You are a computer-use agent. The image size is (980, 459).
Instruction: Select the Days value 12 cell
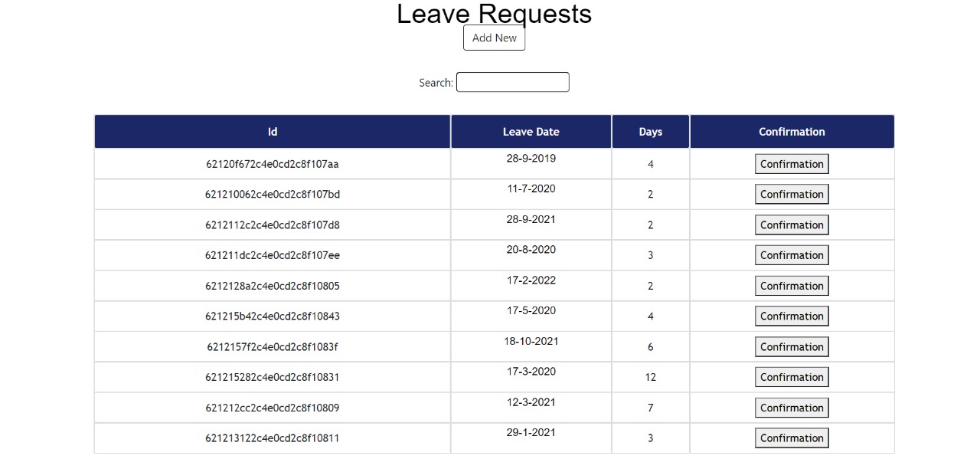click(650, 377)
